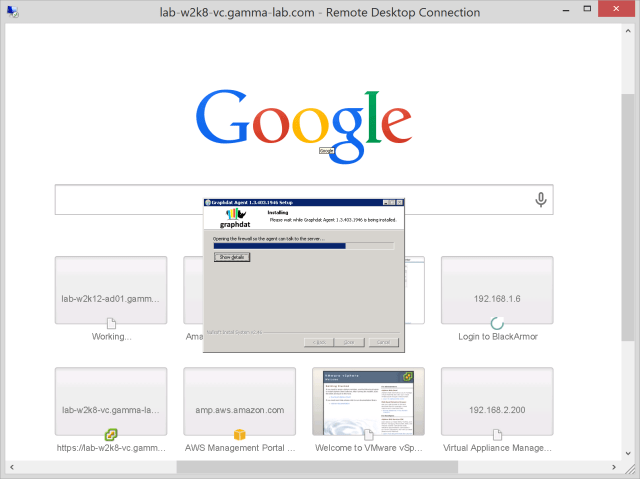Click the AWS Management Portal ... label
The height and width of the screenshot is (479, 640).
coord(240,448)
